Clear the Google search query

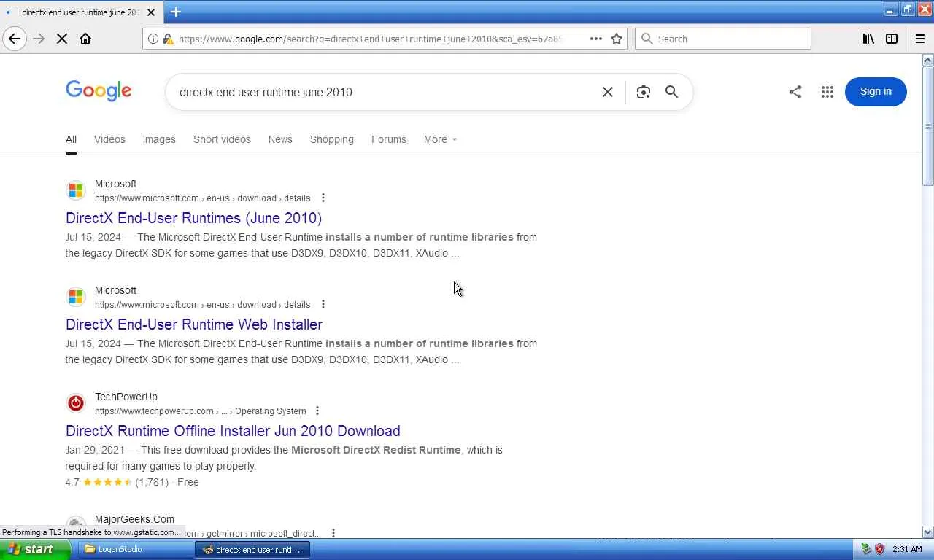[607, 92]
